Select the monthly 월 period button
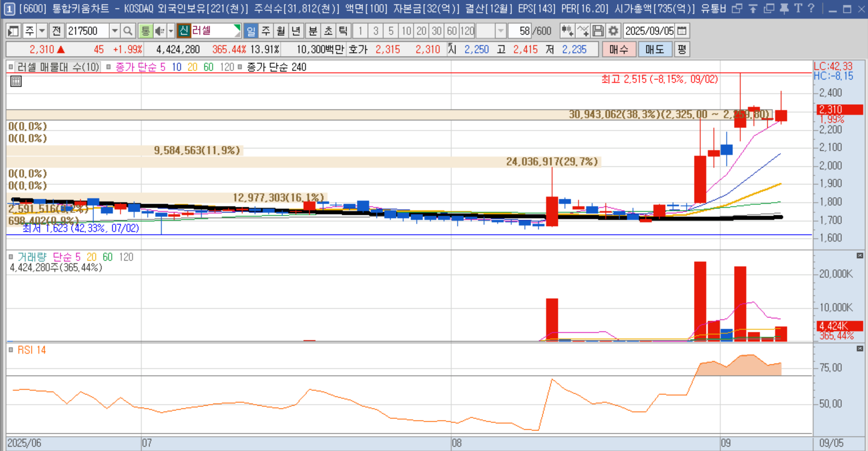 (281, 31)
